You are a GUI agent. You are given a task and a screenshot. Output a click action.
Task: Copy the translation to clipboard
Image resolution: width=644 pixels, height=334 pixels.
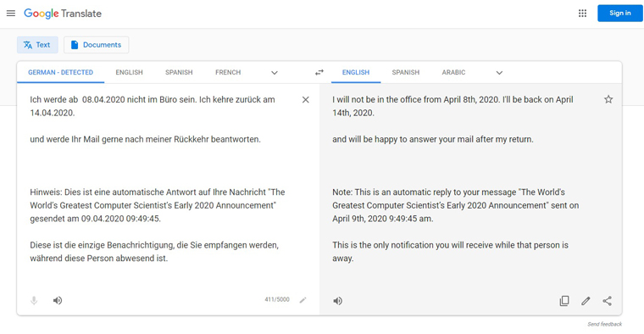(x=564, y=301)
